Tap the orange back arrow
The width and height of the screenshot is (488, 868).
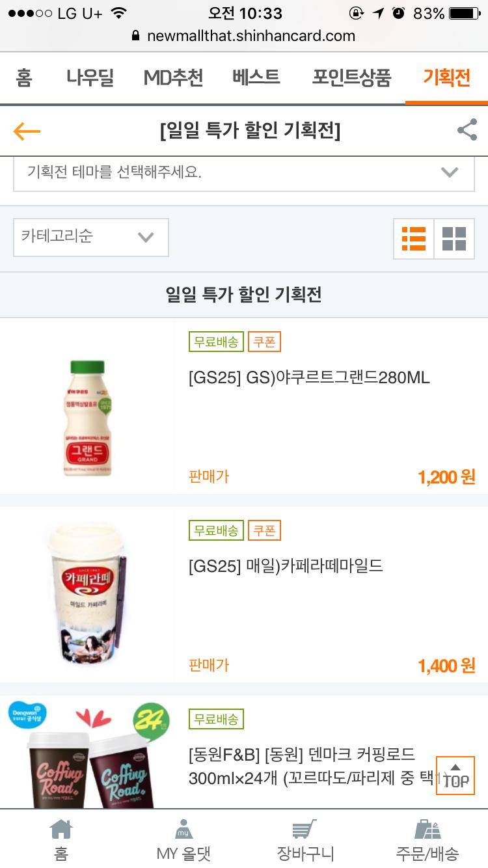pyautogui.click(x=27, y=131)
